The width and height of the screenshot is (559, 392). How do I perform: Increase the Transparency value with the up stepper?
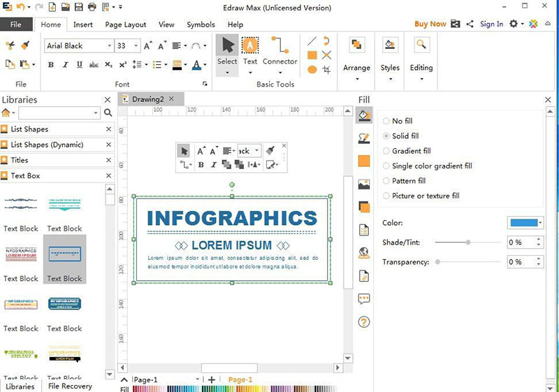(x=539, y=259)
